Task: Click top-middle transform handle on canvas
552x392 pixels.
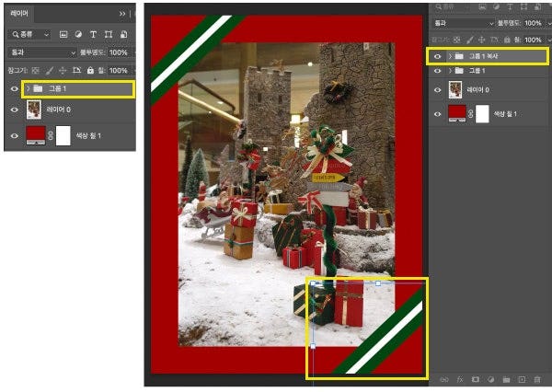Action: (378, 283)
